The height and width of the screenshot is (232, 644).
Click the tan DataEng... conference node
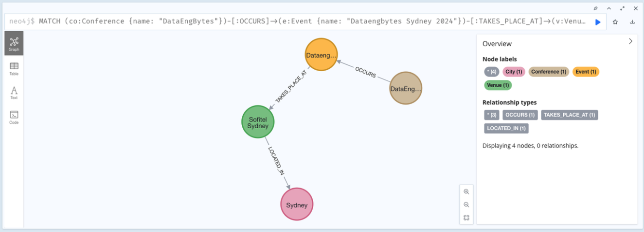pos(406,88)
